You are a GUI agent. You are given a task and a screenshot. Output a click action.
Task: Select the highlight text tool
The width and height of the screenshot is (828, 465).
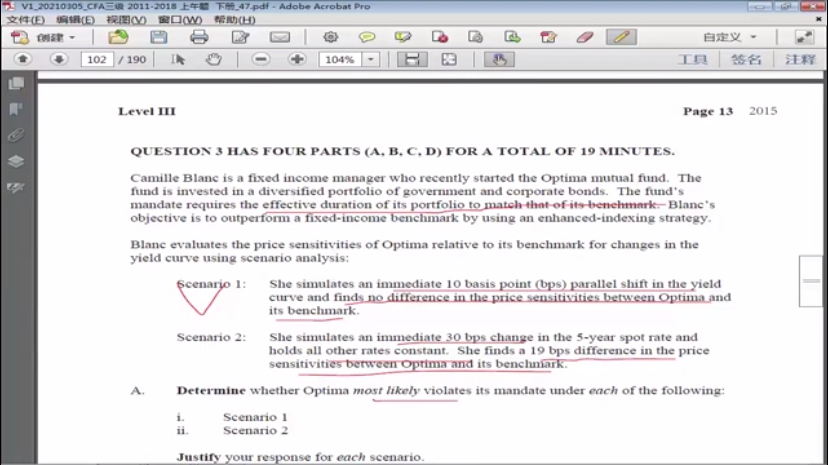[403, 37]
